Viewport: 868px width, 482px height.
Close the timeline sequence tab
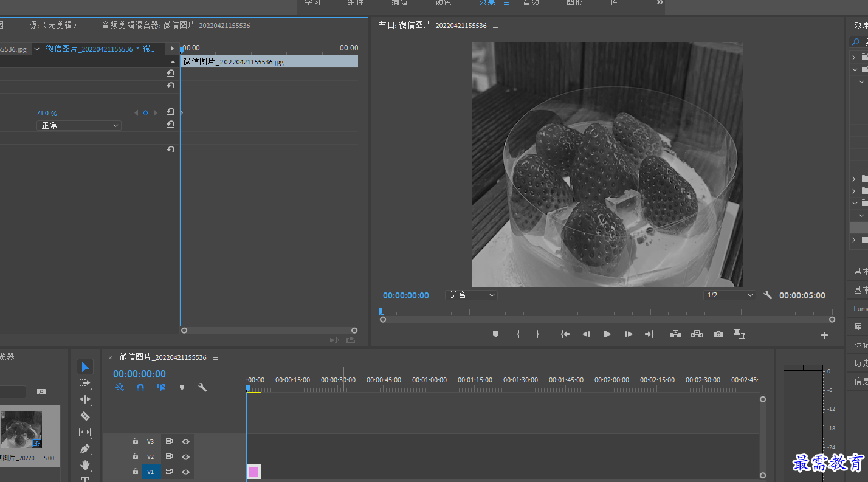click(x=111, y=357)
